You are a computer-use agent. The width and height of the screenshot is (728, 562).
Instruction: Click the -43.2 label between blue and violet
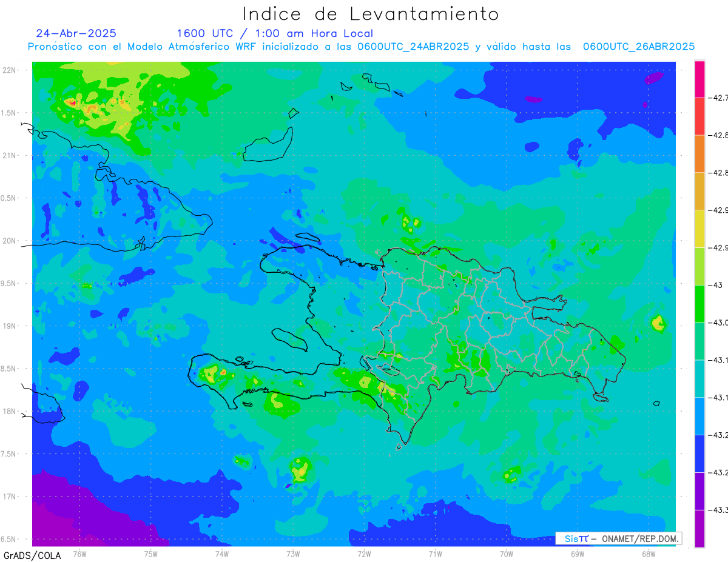(720, 472)
